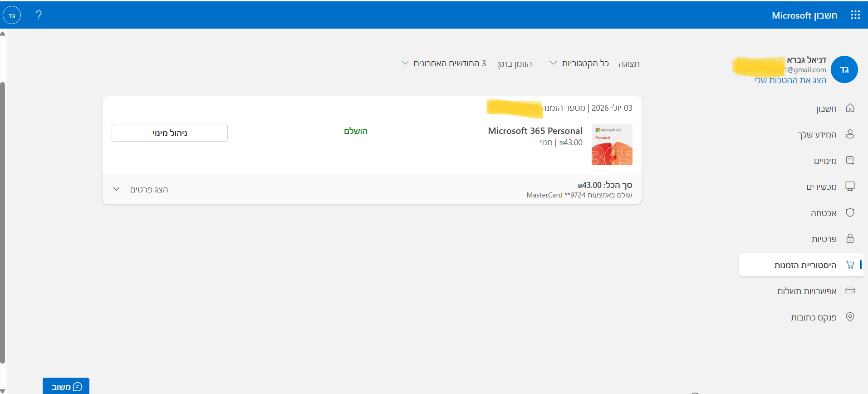Click the monitor icon beside מכשירים
The image size is (868, 394).
point(850,186)
